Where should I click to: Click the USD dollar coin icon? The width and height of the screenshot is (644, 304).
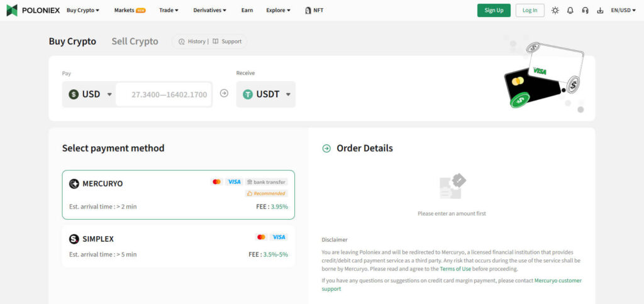pyautogui.click(x=74, y=94)
